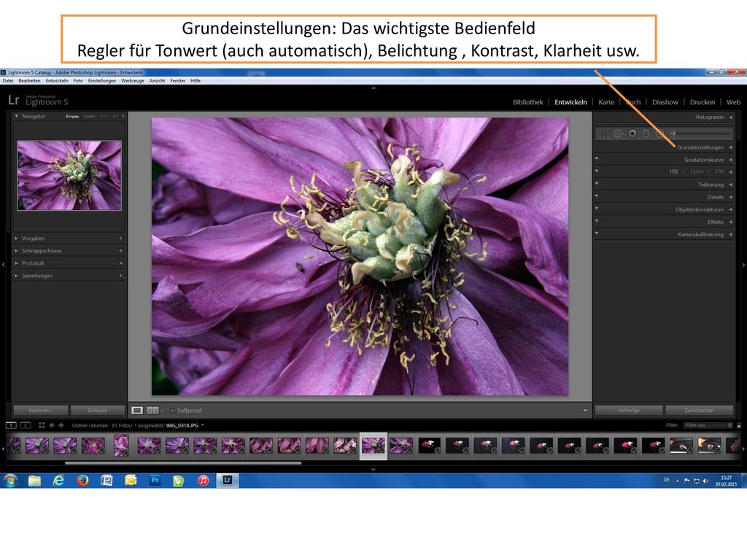This screenshot has height=560, width=747.
Task: Toggle Effekte panel on/off switch
Action: (x=597, y=220)
